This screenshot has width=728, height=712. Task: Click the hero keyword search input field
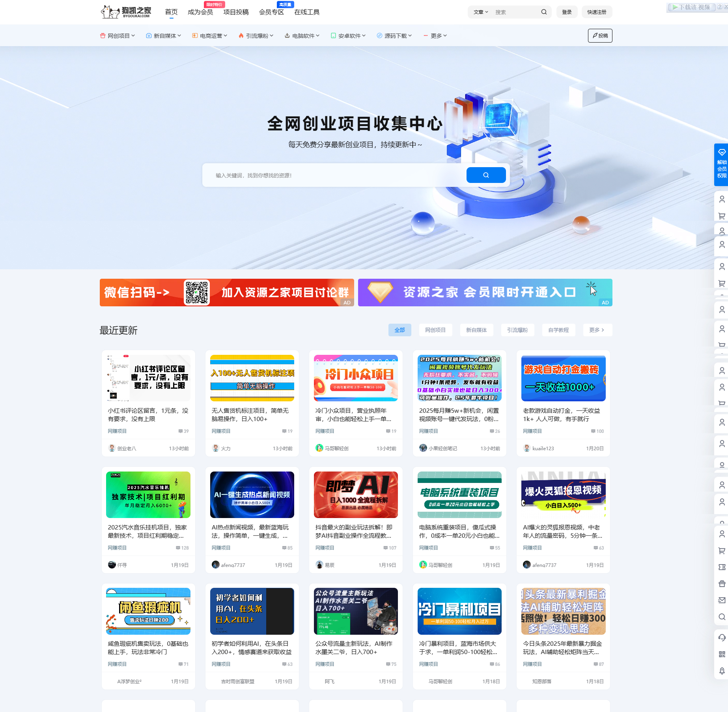coord(333,175)
